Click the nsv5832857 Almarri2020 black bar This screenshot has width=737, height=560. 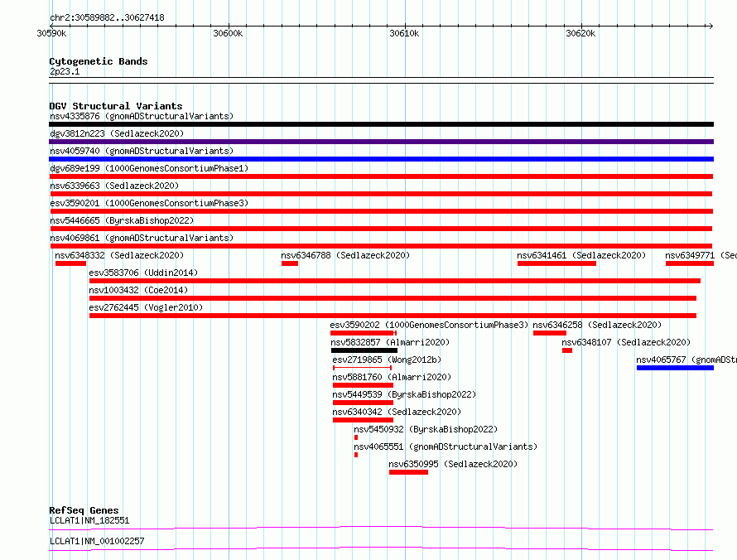pyautogui.click(x=364, y=350)
